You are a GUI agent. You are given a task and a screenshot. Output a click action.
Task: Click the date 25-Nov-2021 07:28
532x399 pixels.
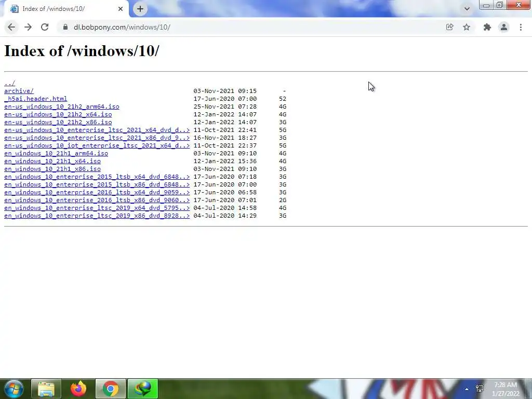(x=225, y=107)
